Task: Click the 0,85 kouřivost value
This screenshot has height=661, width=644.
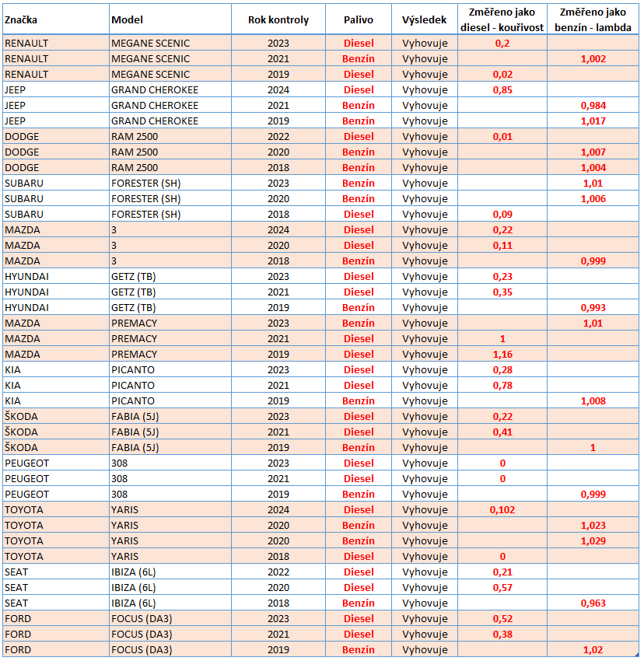Action: pyautogui.click(x=502, y=89)
